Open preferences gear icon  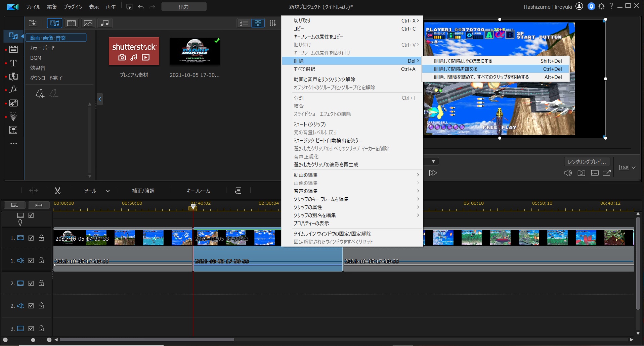pyautogui.click(x=601, y=6)
